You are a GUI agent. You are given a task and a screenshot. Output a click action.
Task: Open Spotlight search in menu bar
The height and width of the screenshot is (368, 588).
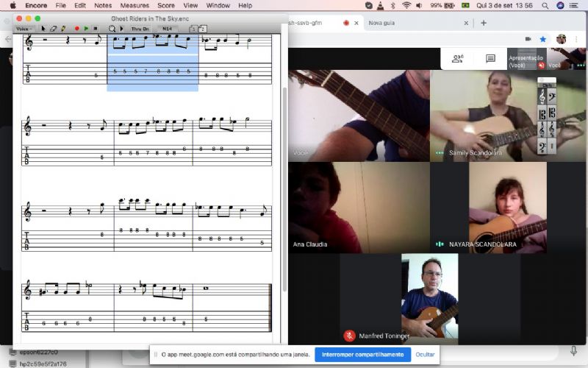(x=545, y=5)
